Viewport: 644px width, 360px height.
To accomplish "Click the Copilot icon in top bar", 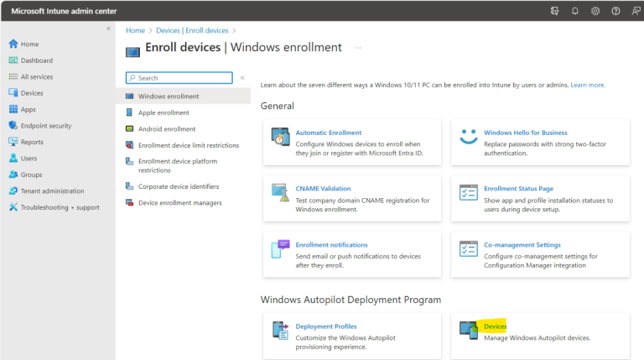I will click(554, 11).
